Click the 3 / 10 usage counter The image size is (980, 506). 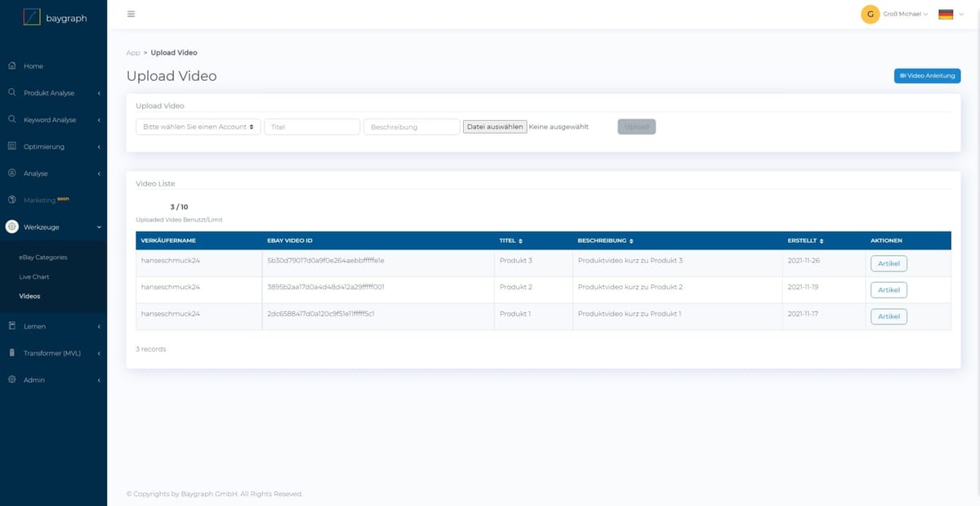coord(179,208)
